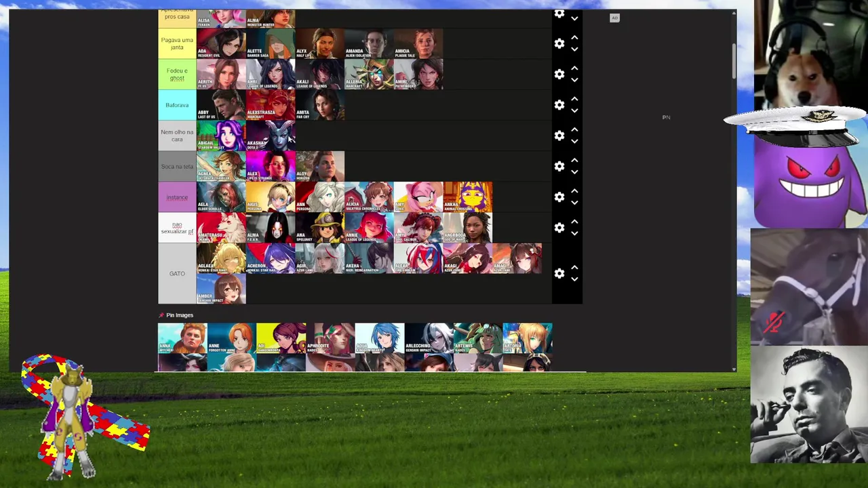Move Soca na teta tier up

coord(574,160)
